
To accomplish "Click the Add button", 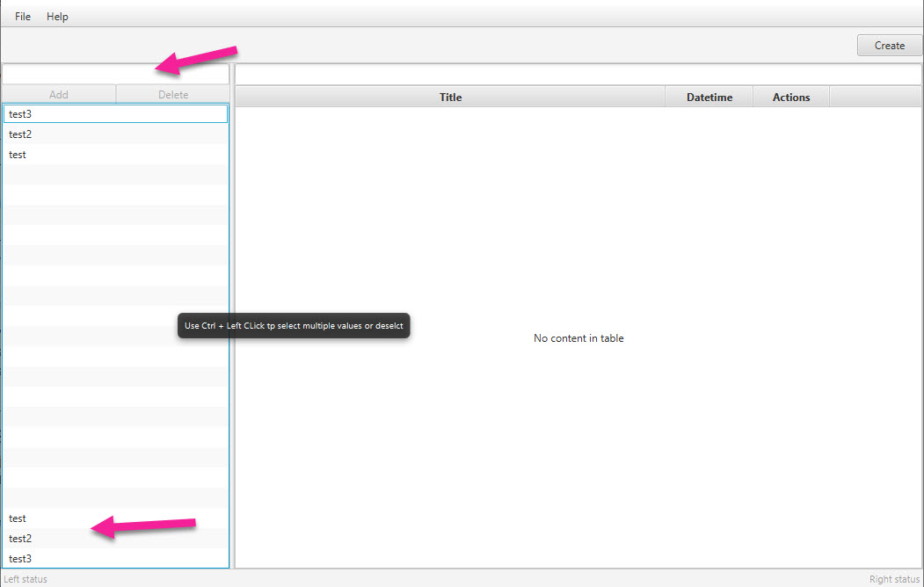I will pyautogui.click(x=58, y=94).
